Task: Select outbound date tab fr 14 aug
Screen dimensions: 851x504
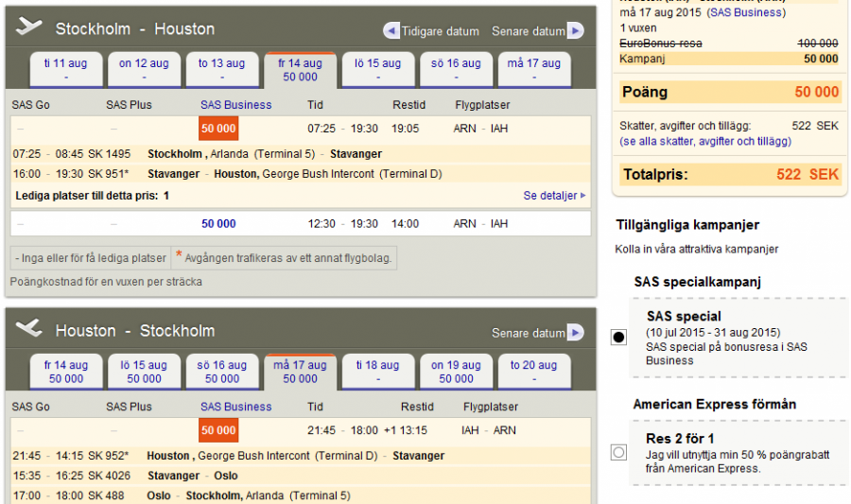Action: coord(300,70)
